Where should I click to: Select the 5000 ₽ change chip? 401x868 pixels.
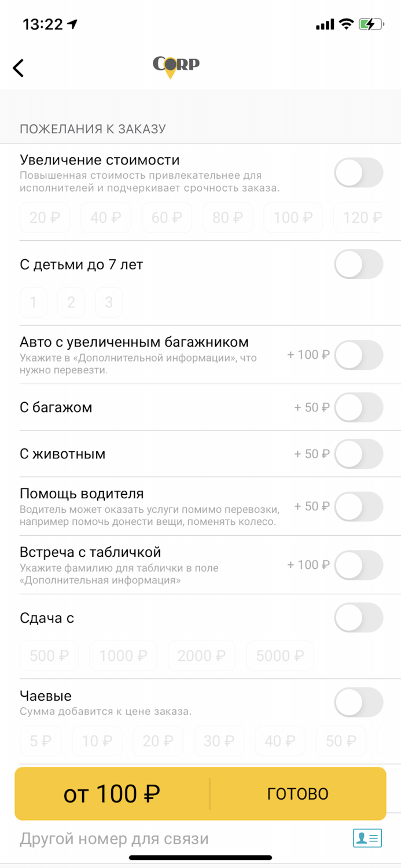(279, 656)
